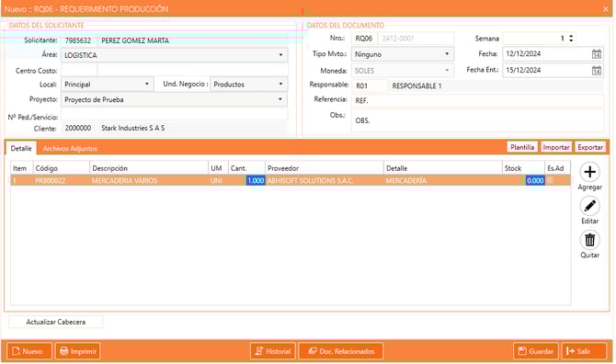Viewport: 616px width, 364px height.
Task: Open the Fecha calendar picker icon
Action: pyautogui.click(x=597, y=54)
